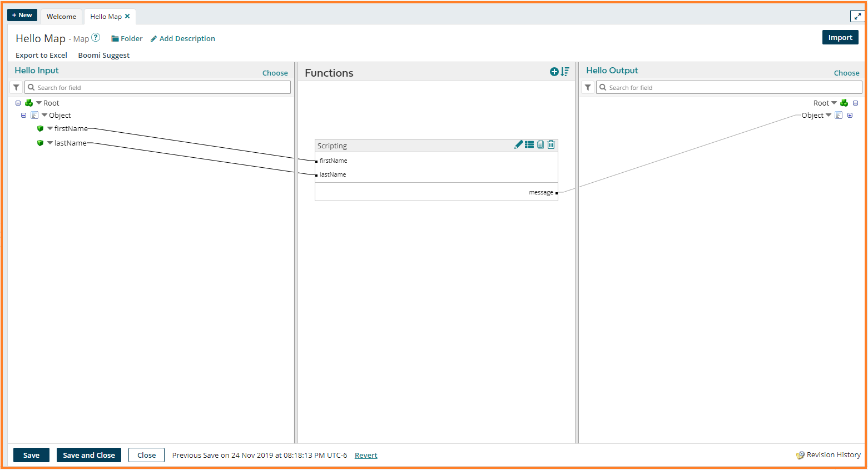Switch to the Welcome tab
Image resolution: width=868 pixels, height=470 pixels.
click(61, 17)
